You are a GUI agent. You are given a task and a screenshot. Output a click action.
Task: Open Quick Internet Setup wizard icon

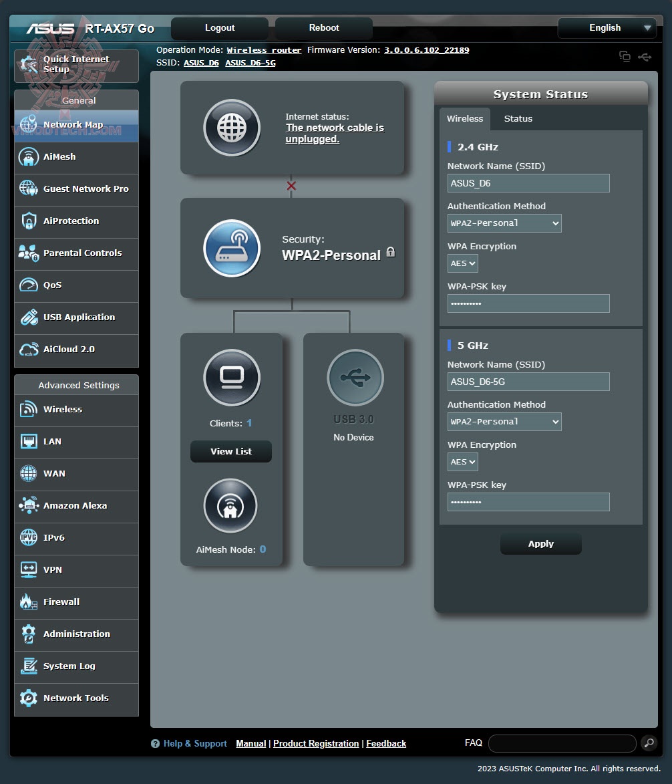coord(29,65)
